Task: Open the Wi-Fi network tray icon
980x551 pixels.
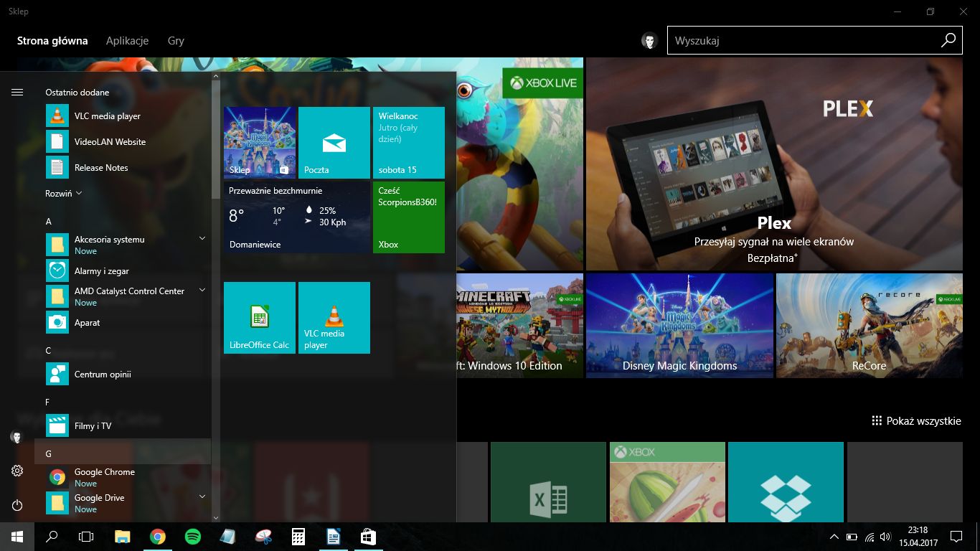Action: click(870, 537)
